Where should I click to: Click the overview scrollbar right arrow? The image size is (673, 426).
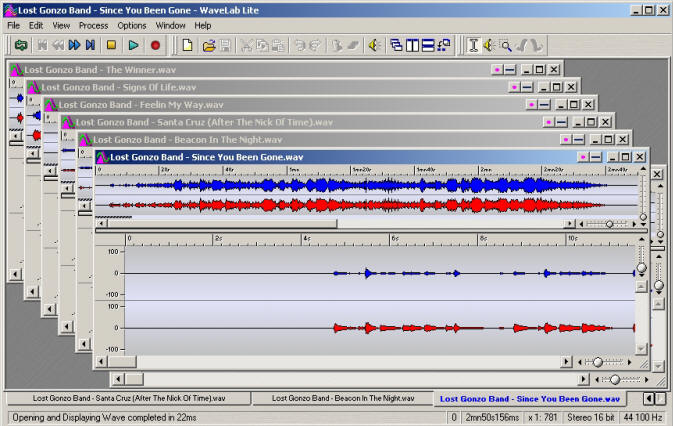pos(570,224)
